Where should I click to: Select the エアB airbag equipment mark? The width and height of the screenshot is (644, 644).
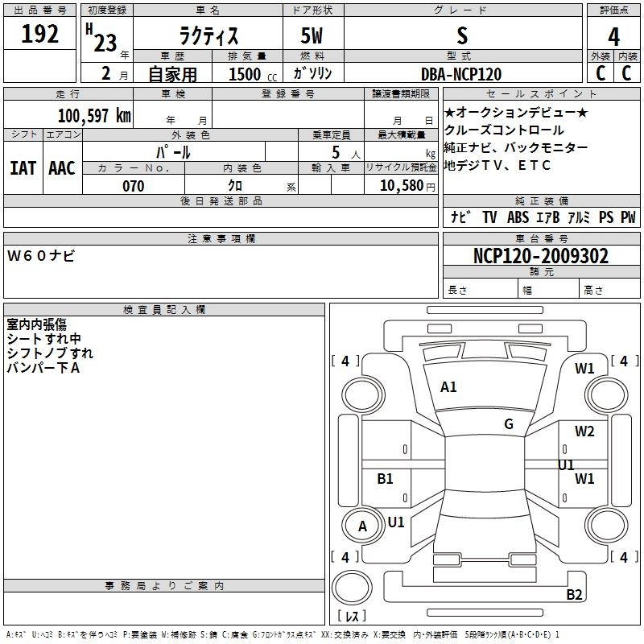click(x=548, y=217)
